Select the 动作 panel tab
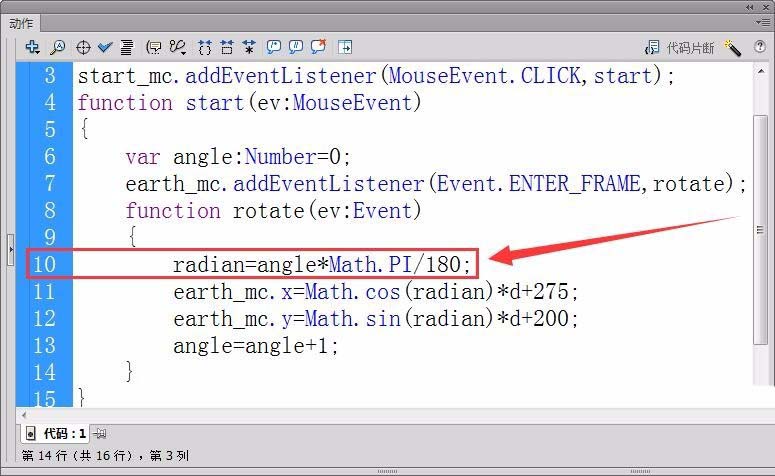This screenshot has width=775, height=476. pyautogui.click(x=21, y=23)
